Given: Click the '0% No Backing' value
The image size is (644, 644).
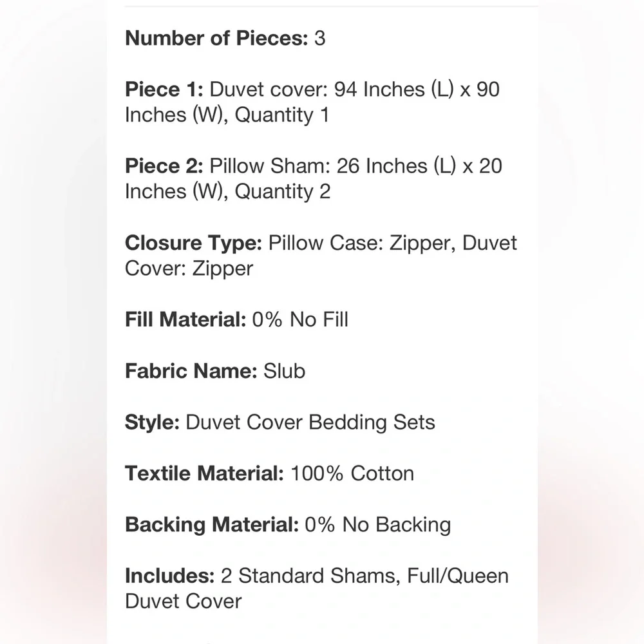Looking at the screenshot, I should [378, 524].
